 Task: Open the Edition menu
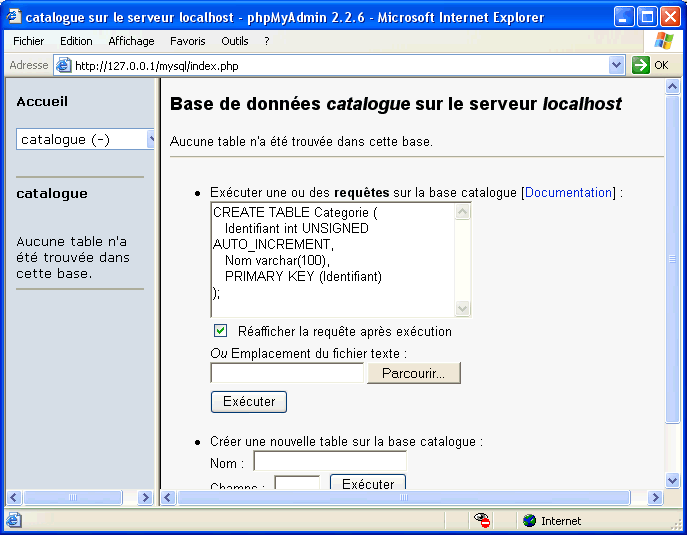point(76,41)
